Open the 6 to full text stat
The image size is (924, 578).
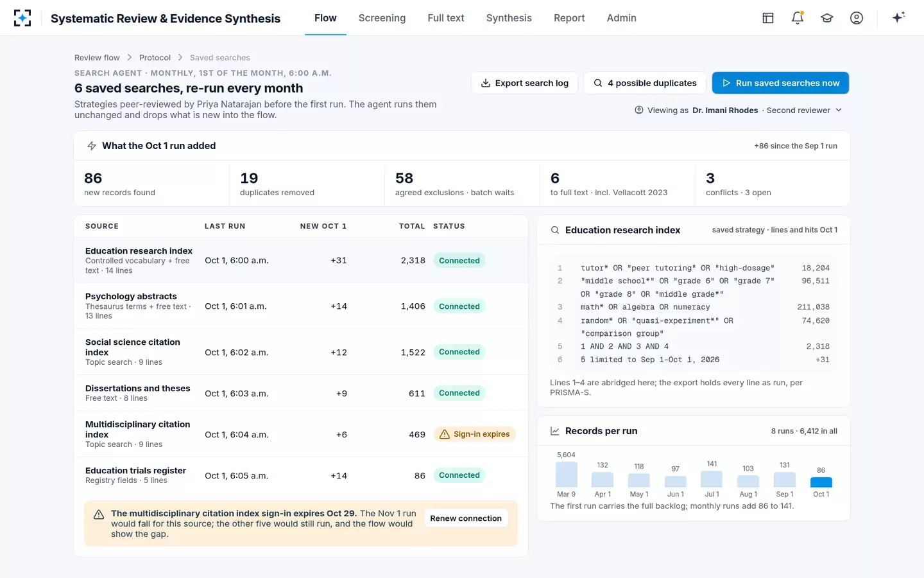pos(618,184)
